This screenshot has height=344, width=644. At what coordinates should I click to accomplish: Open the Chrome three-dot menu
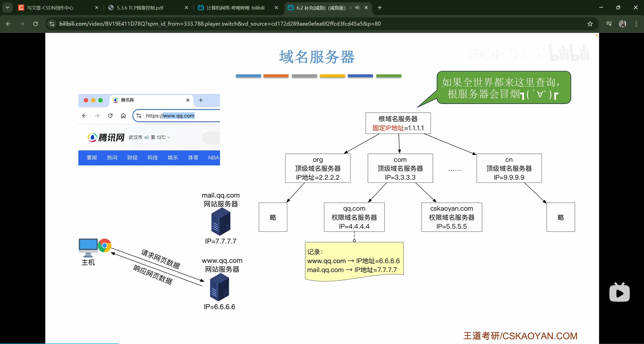[x=636, y=24]
